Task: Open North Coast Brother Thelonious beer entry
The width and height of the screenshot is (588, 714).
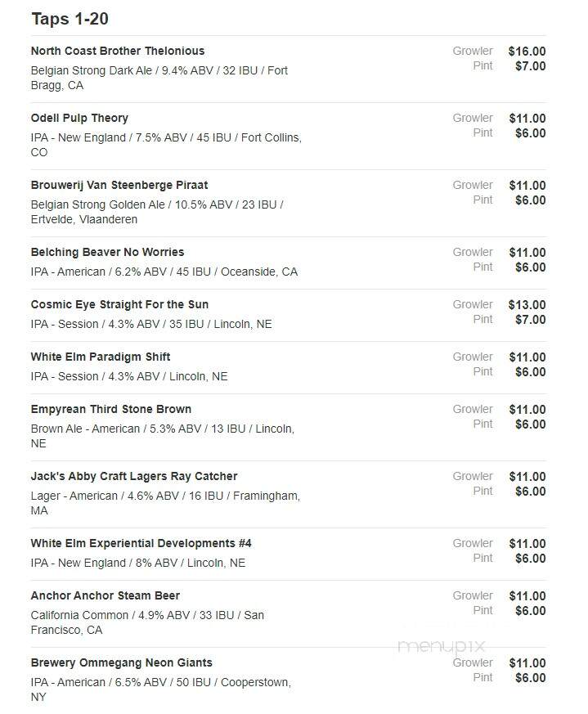Action: tap(118, 51)
